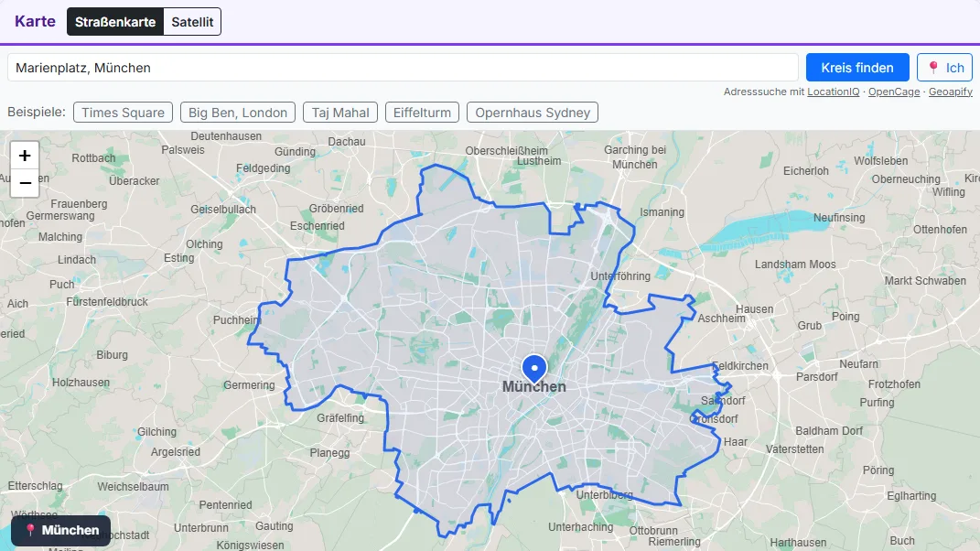Click the blue location pin on München
This screenshot has width=980, height=551.
[534, 368]
